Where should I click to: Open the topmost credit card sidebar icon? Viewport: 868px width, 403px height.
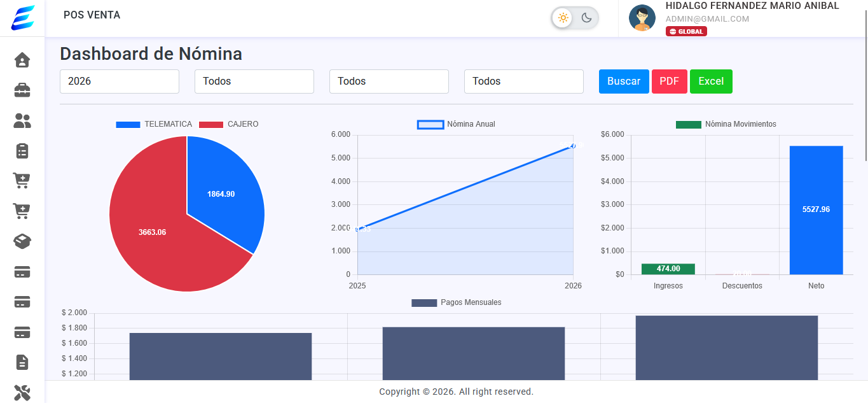tap(22, 272)
